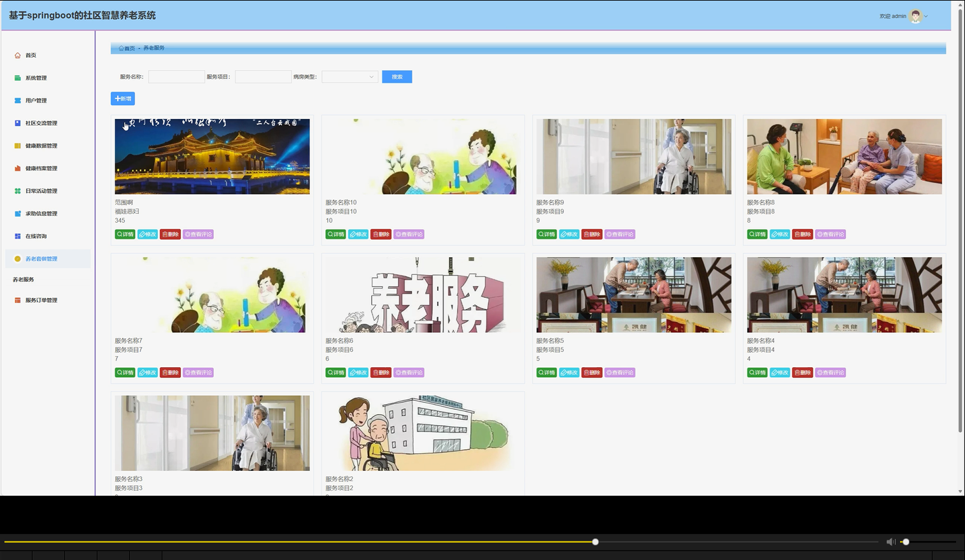965x560 pixels.
Task: Click 删除 button for 服务名称8
Action: 803,234
